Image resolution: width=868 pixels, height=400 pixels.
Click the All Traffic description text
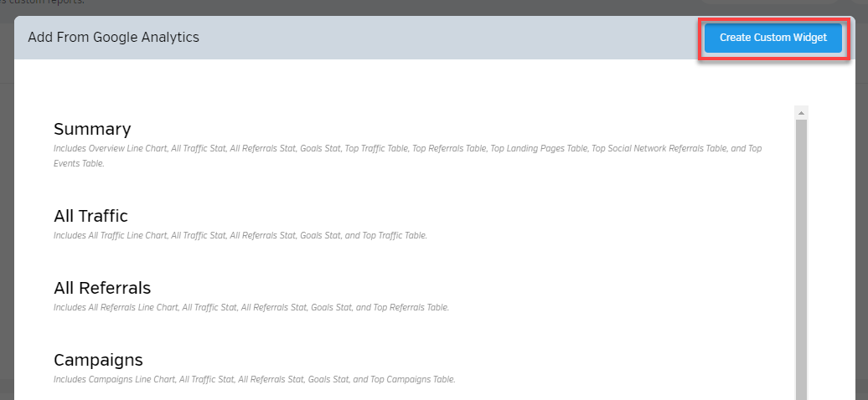240,235
